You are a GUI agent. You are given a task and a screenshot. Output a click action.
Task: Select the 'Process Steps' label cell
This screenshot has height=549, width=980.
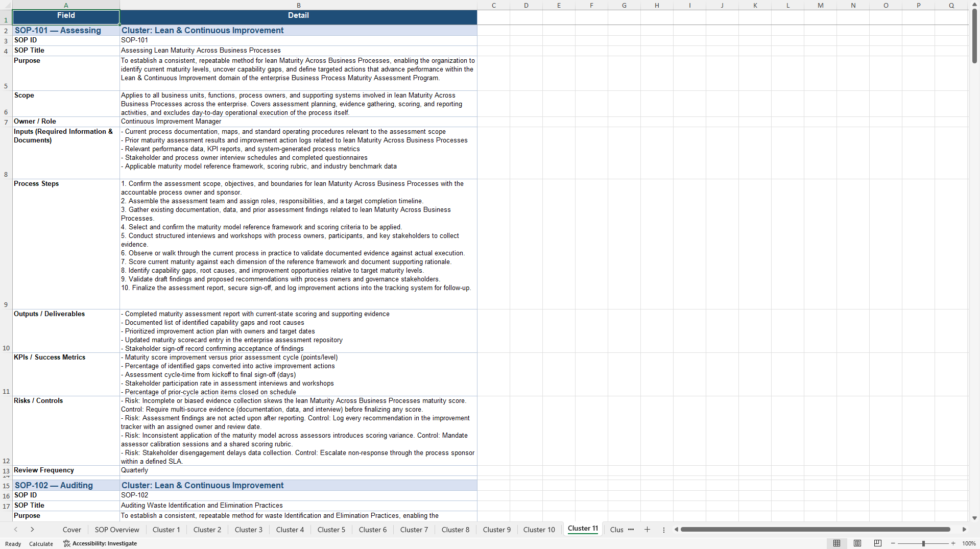coord(66,244)
